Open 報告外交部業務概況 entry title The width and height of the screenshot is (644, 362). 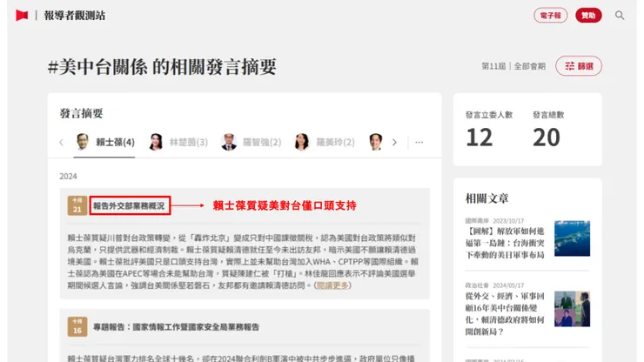tap(129, 205)
